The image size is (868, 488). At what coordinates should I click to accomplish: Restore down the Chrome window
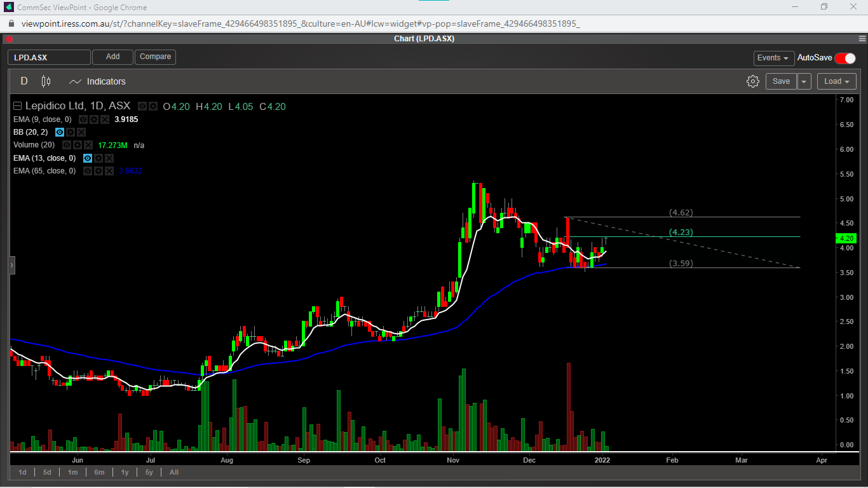pyautogui.click(x=824, y=7)
